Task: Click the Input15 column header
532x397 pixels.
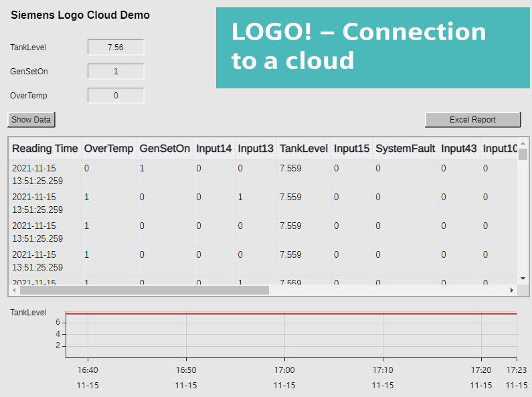Action: click(351, 149)
